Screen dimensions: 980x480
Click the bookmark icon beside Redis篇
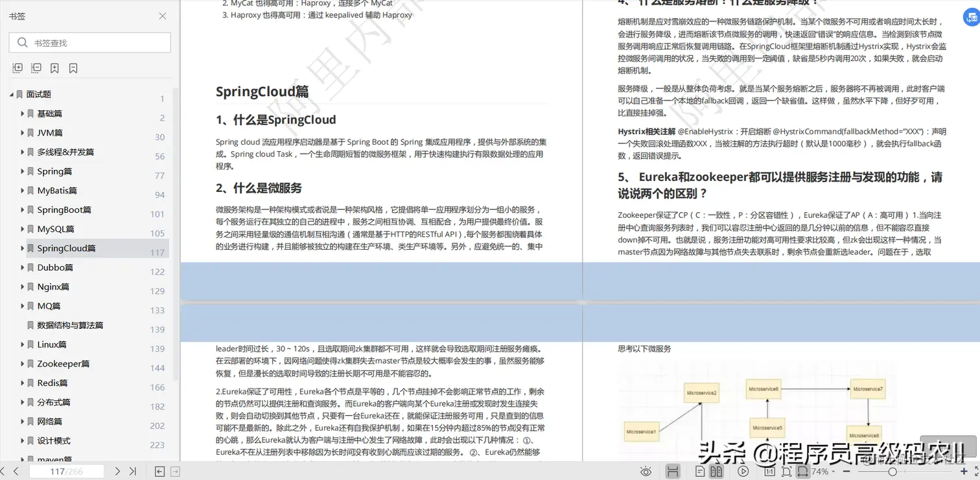[x=30, y=383]
